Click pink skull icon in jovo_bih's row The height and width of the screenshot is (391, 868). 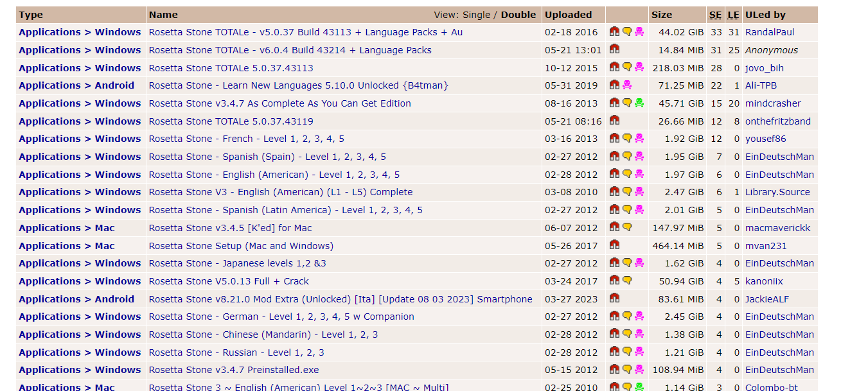pos(639,67)
